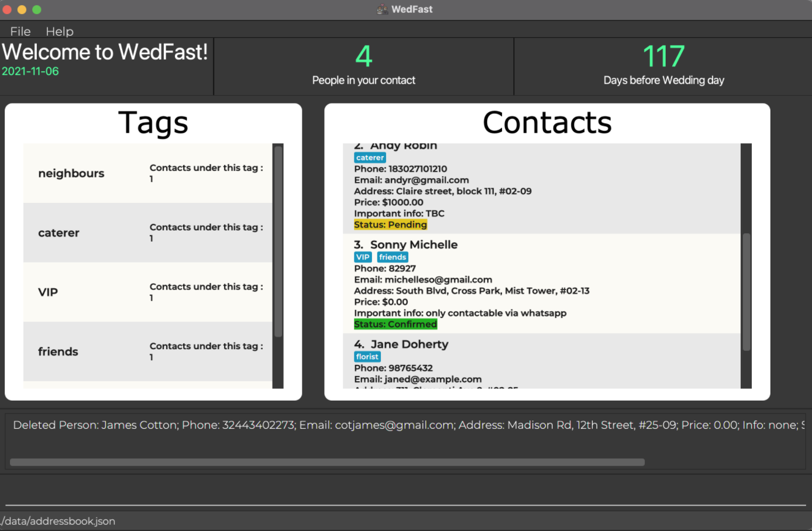Click Phone: 98765432 text
This screenshot has width=812, height=531.
[x=393, y=368]
